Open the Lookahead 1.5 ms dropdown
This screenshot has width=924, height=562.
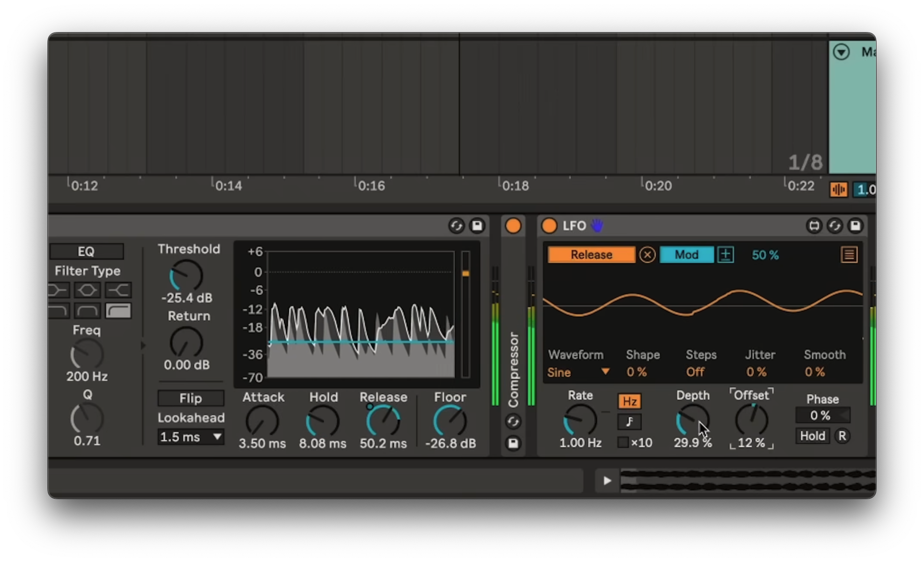[x=191, y=437]
